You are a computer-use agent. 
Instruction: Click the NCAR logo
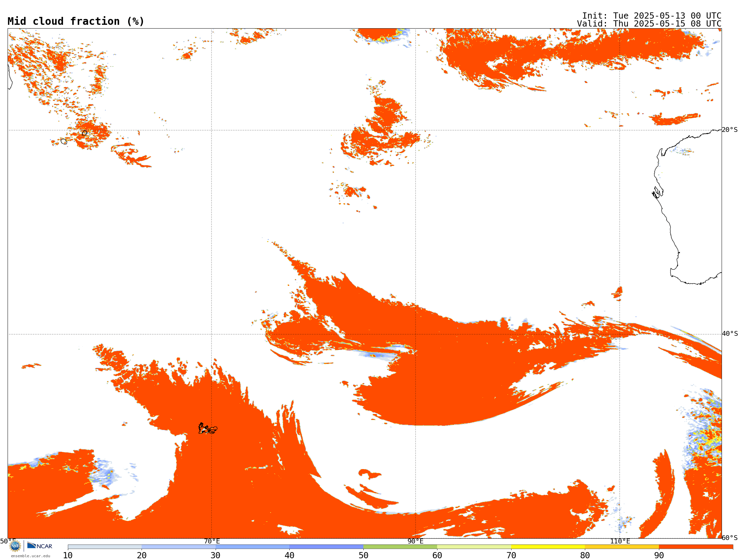(40, 546)
